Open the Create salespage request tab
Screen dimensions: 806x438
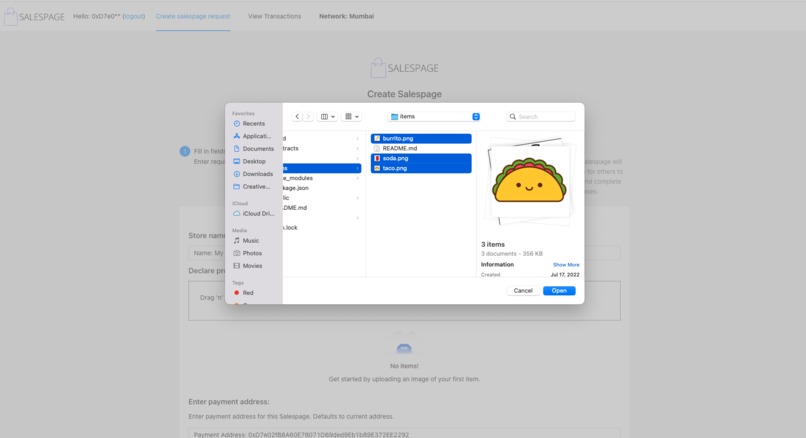193,16
